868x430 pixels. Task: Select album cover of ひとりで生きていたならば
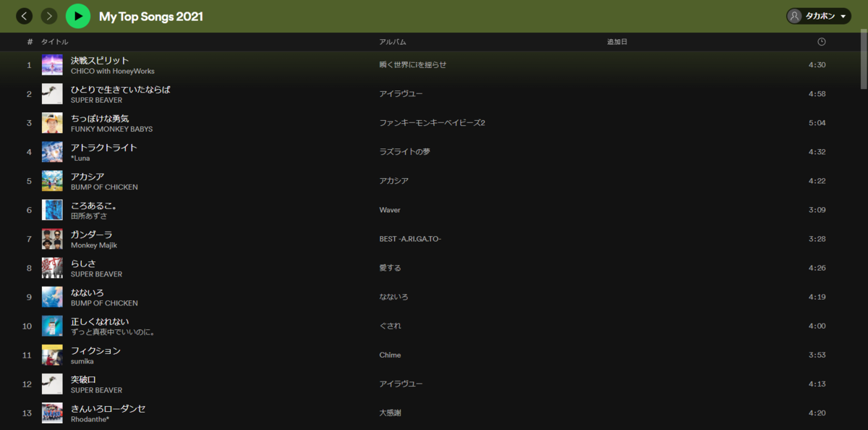(52, 94)
